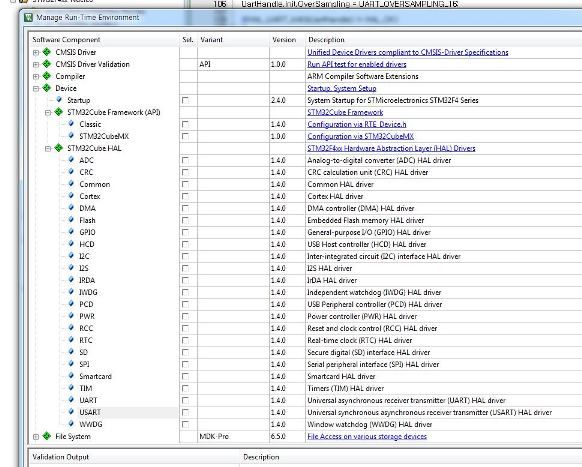The image size is (582, 467).
Task: Expand the CMSIS Driver Validation node
Action: click(36, 65)
